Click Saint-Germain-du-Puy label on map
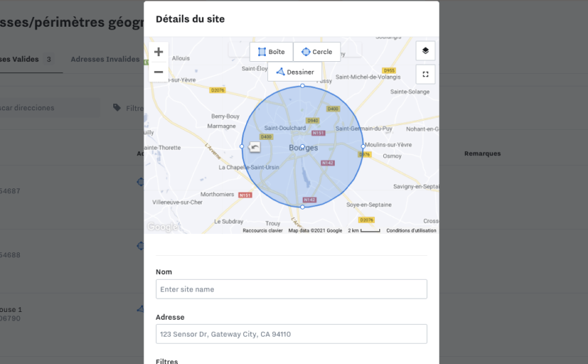 click(364, 129)
